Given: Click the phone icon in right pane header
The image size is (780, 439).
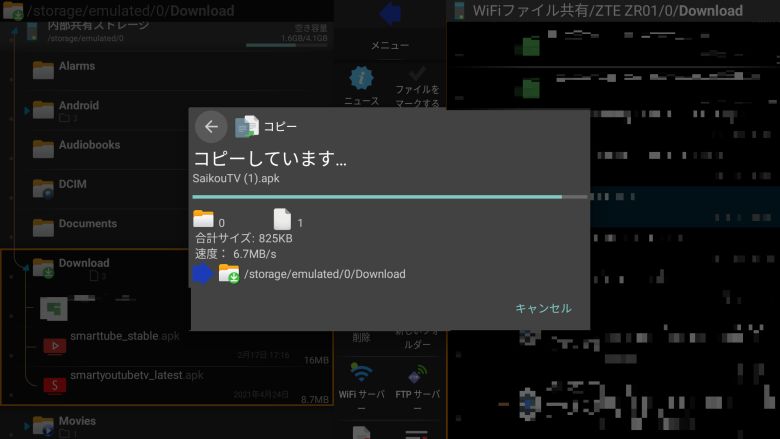Looking at the screenshot, I should 459,10.
